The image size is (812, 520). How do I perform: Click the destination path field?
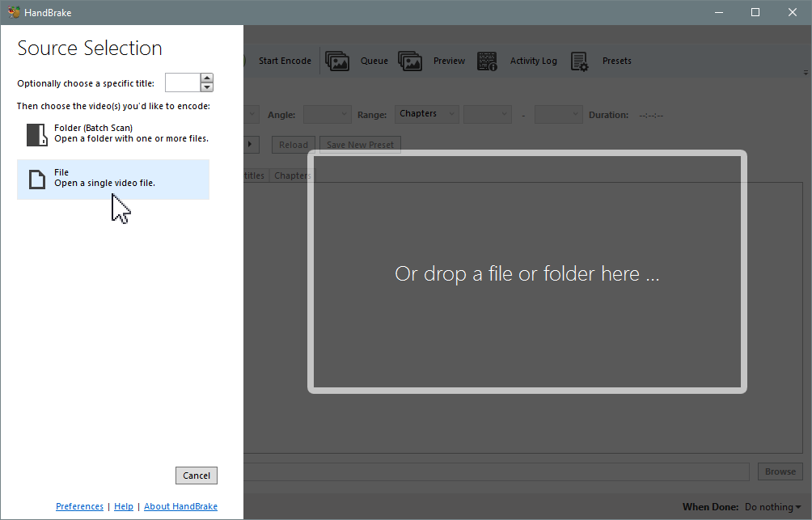[x=496, y=471]
